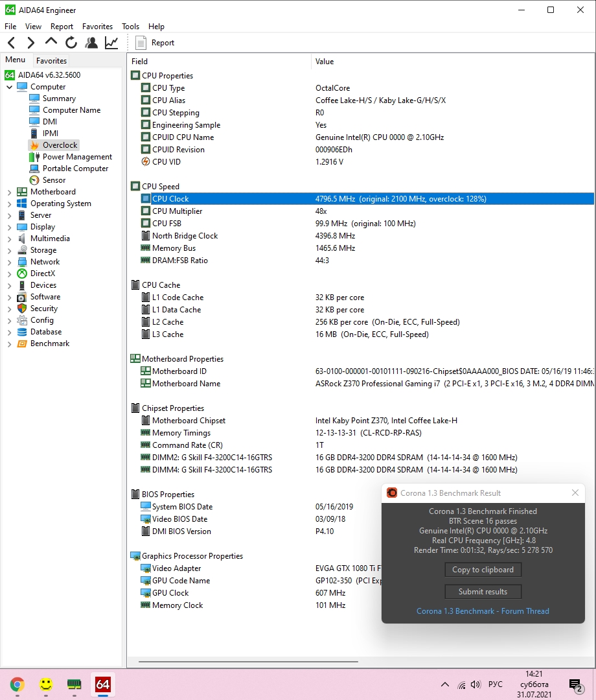
Task: Open Portable Computer page
Action: tap(75, 169)
